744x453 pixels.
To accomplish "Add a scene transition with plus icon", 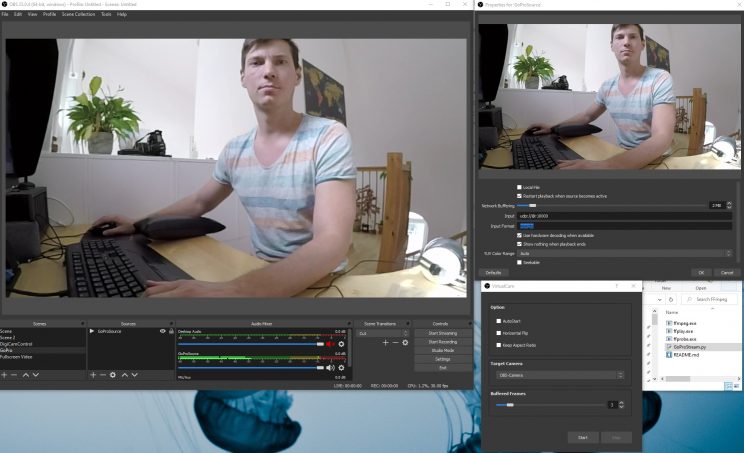I will 385,342.
